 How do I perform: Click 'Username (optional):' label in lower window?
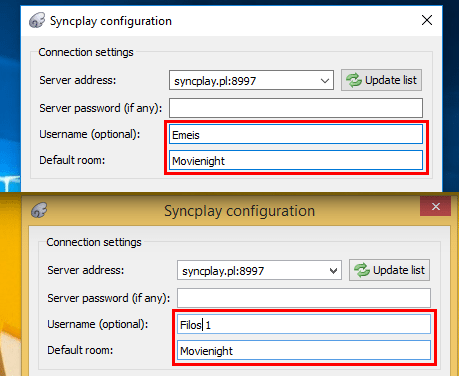point(98,324)
